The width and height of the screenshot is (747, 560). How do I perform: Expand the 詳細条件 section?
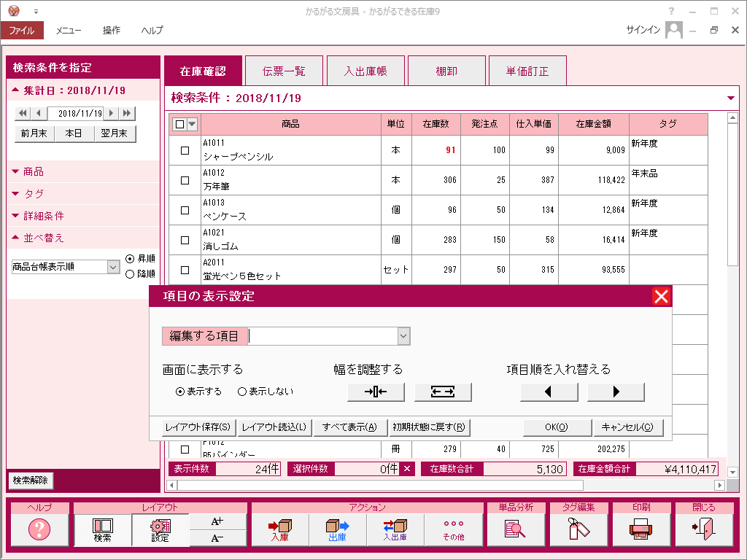pyautogui.click(x=44, y=216)
